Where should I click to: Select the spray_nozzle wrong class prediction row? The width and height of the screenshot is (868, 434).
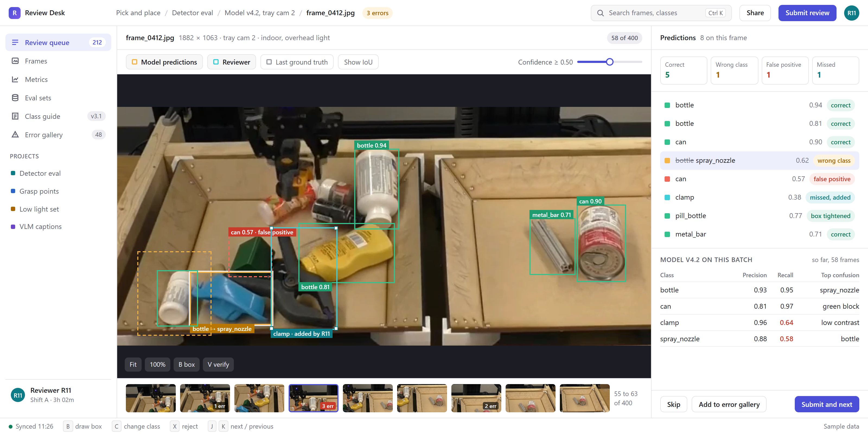[x=759, y=160]
